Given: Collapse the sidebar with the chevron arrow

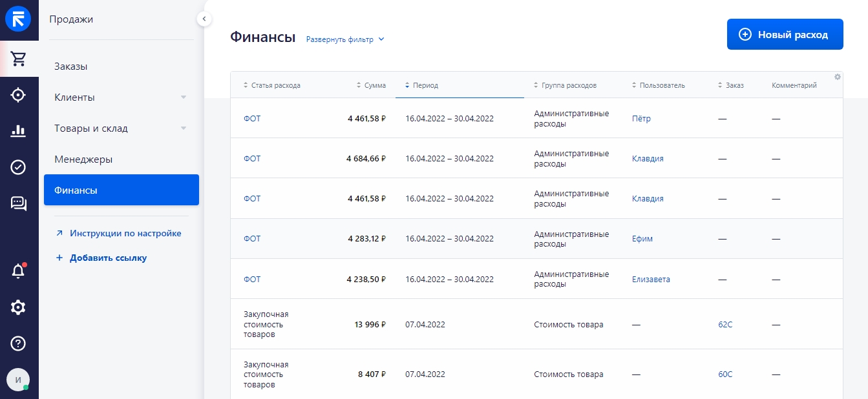Looking at the screenshot, I should (204, 19).
